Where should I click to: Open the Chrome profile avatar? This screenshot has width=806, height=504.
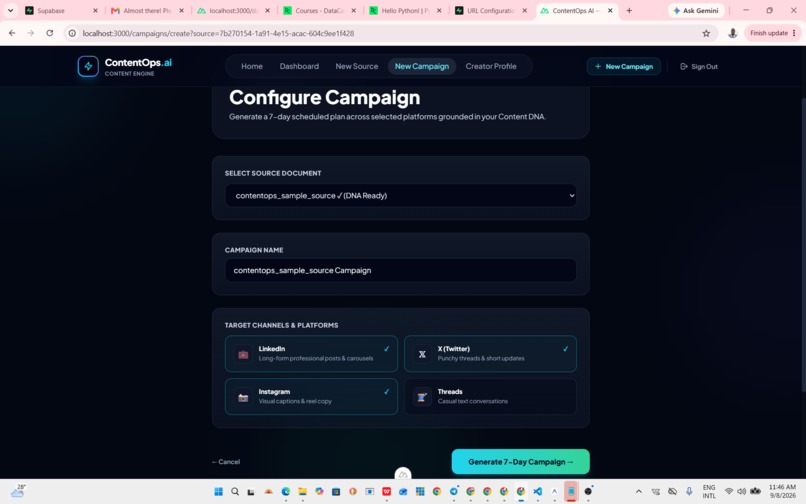(x=732, y=33)
